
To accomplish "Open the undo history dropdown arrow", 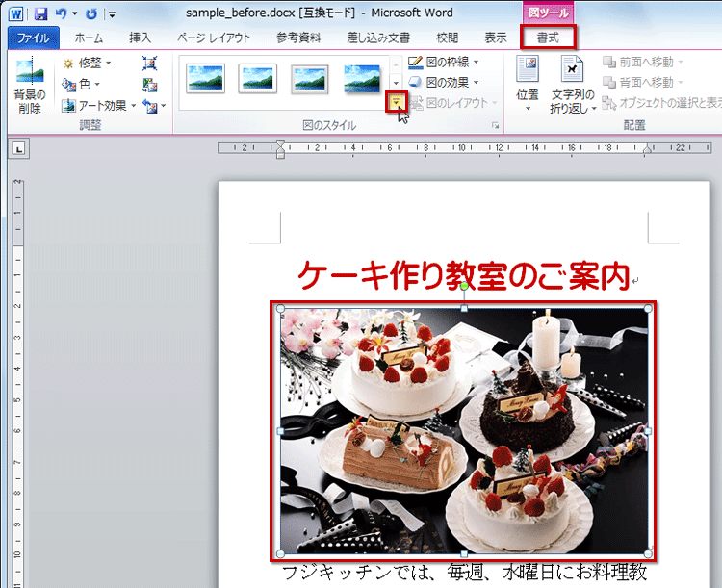I will [x=74, y=13].
